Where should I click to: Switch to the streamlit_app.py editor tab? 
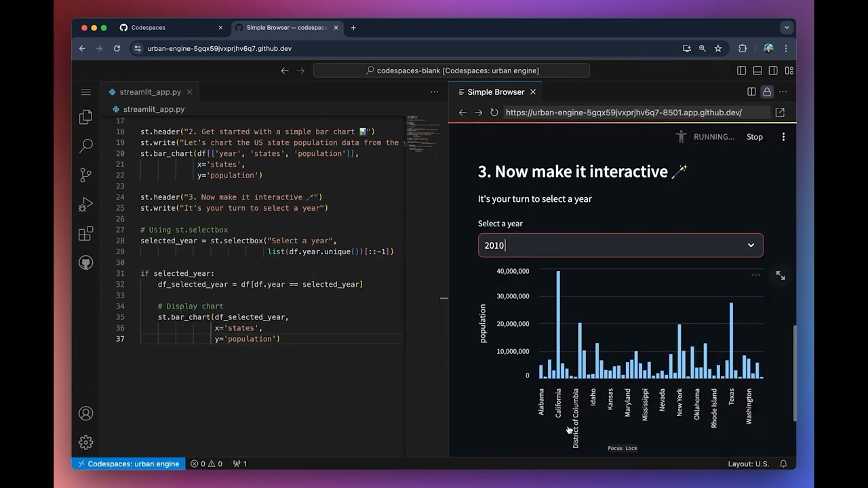tap(150, 91)
